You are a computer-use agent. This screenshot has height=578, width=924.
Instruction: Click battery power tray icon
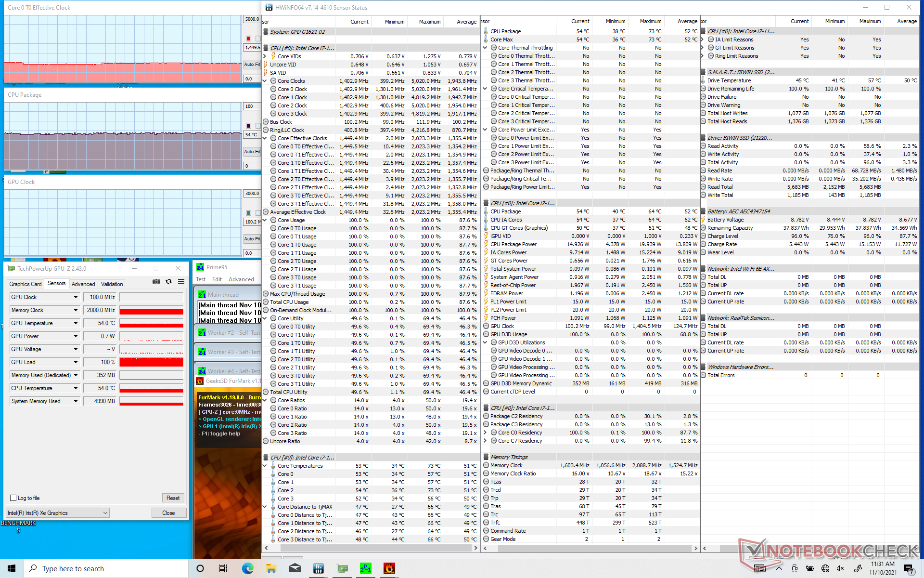click(810, 568)
